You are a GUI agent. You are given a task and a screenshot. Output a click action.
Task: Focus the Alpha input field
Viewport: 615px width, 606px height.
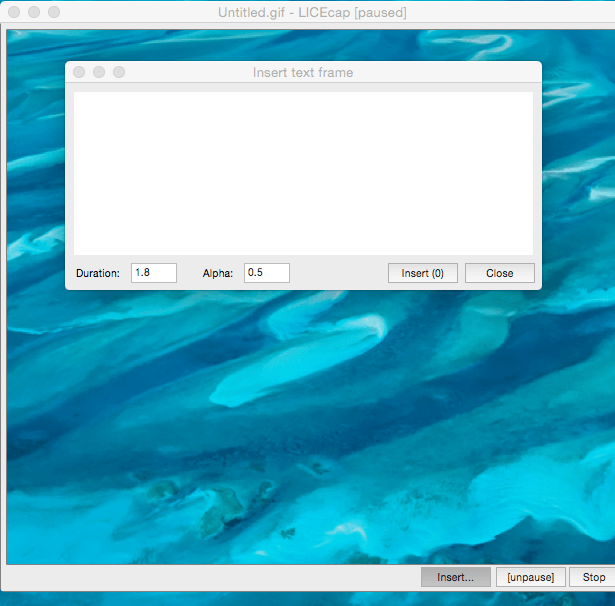[267, 273]
